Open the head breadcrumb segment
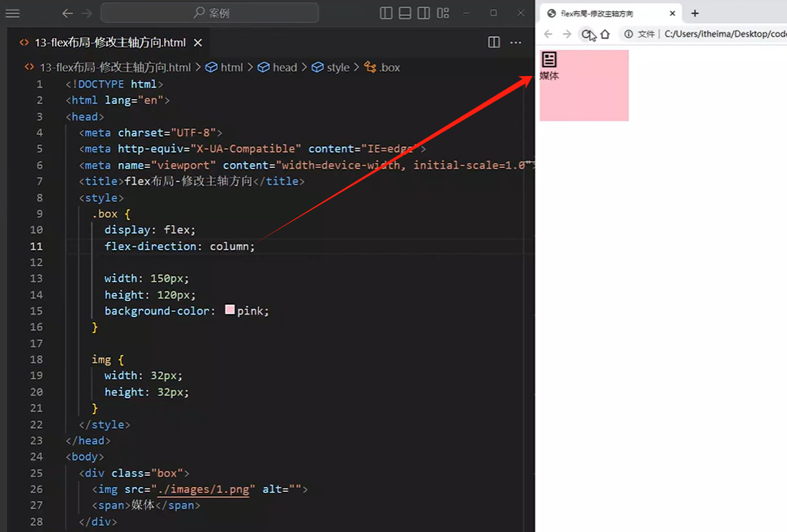The height and width of the screenshot is (532, 787). [x=278, y=67]
